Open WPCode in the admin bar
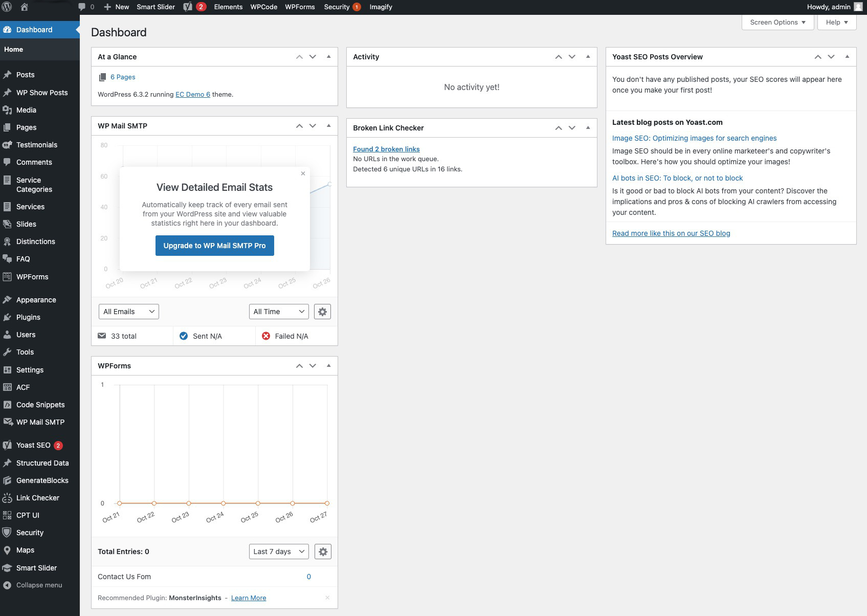 pyautogui.click(x=264, y=7)
